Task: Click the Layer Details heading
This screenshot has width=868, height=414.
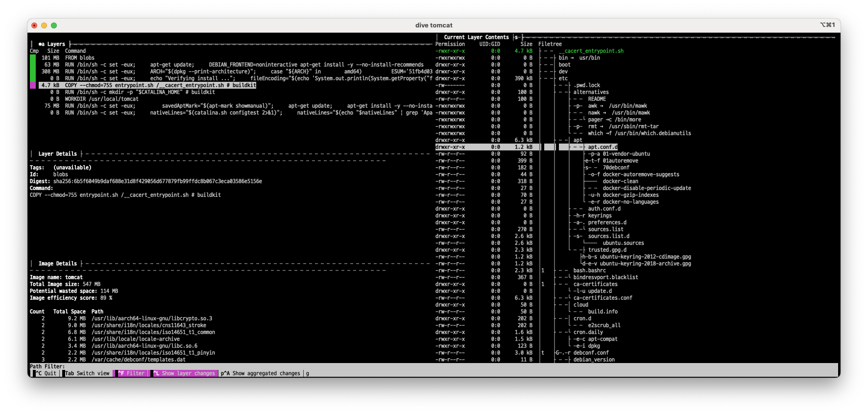Action: point(58,154)
